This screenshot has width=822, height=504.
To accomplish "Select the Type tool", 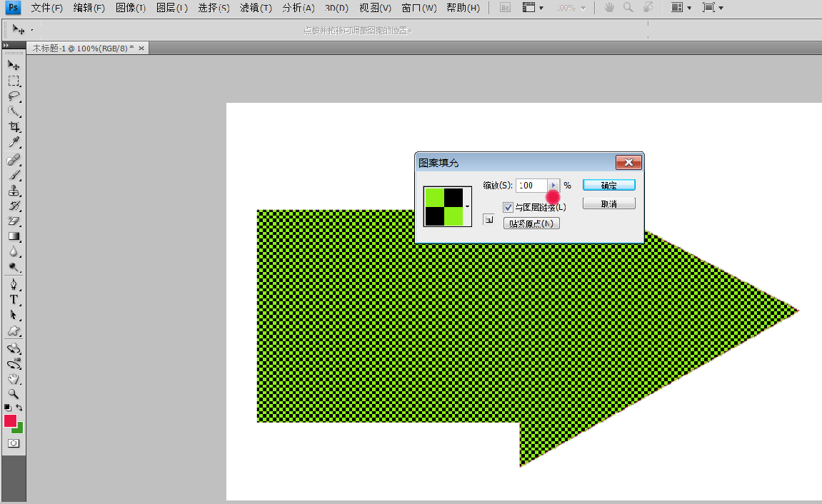I will tap(14, 300).
